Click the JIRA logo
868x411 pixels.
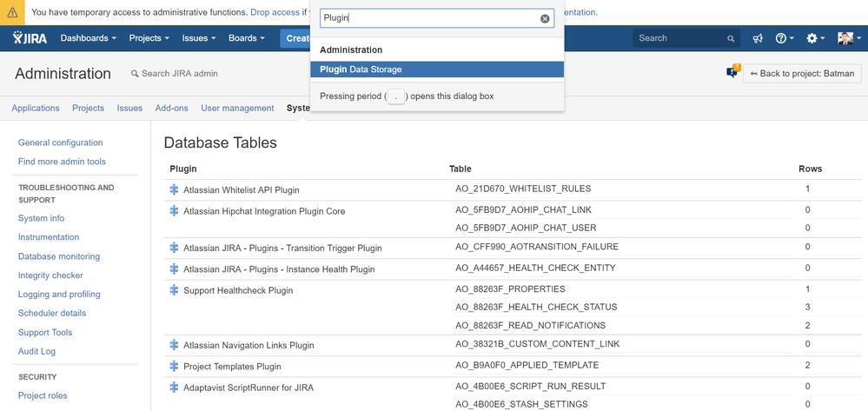30,37
